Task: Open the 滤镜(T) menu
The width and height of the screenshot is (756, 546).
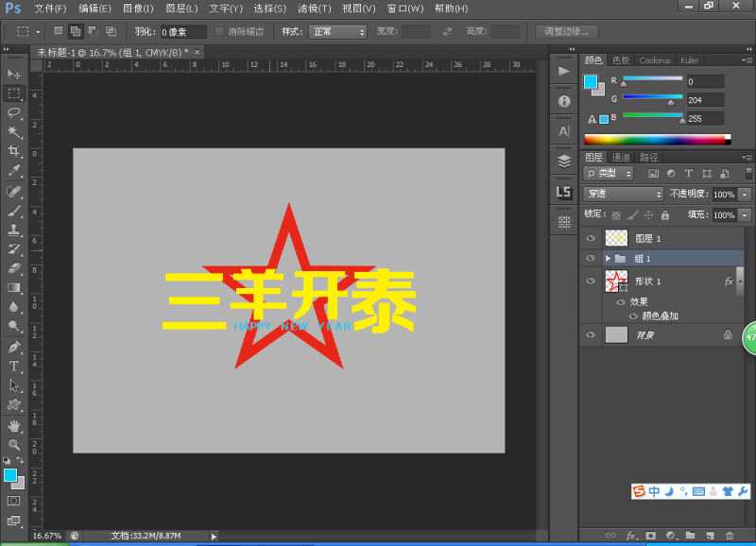Action: tap(315, 9)
